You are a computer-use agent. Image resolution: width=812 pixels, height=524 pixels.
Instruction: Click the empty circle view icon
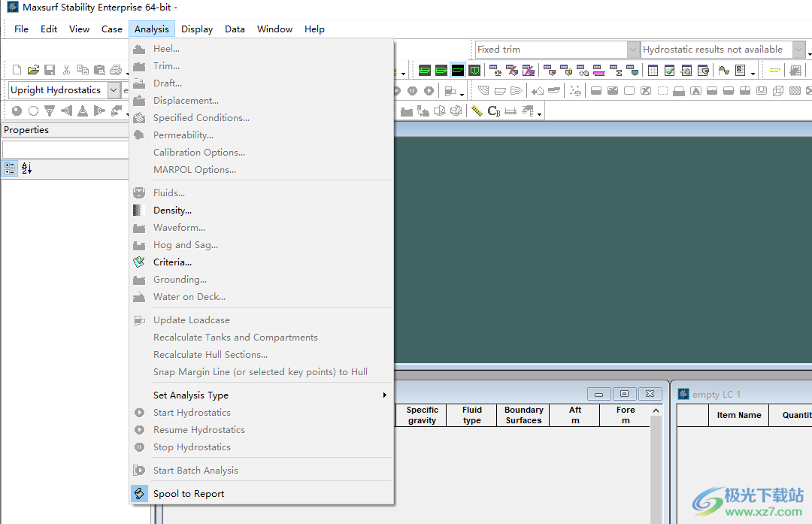tap(33, 111)
